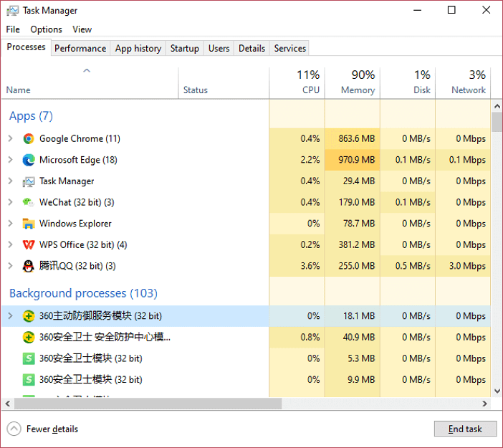
Task: Expand the Task Manager process row
Action: pyautogui.click(x=10, y=181)
